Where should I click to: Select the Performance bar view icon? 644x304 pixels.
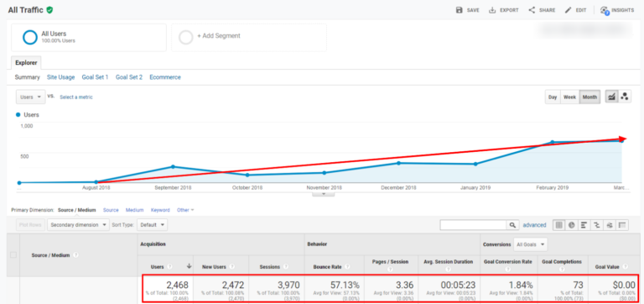tap(584, 225)
